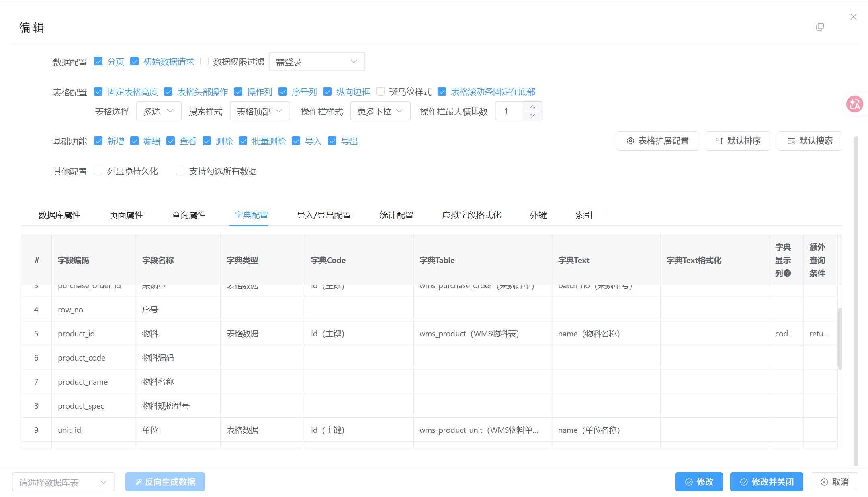This screenshot has height=497, width=868.
Task: Open 请选择数据库表 dropdown
Action: 63,482
